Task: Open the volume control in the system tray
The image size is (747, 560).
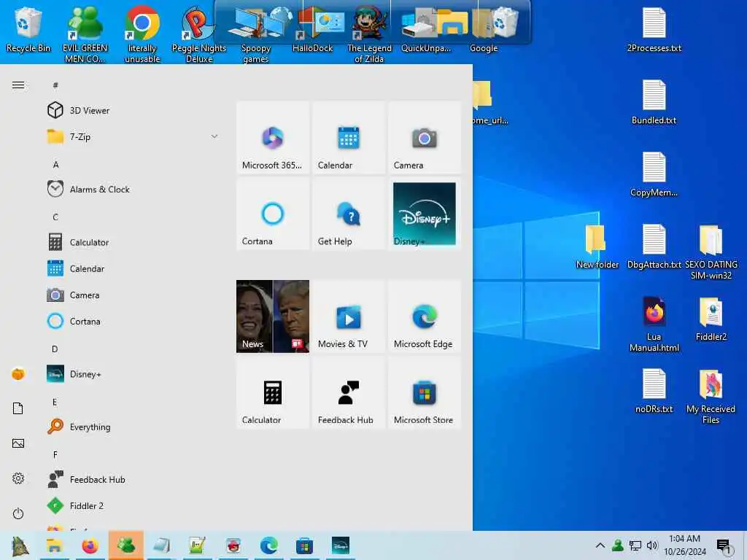Action: coord(652,545)
